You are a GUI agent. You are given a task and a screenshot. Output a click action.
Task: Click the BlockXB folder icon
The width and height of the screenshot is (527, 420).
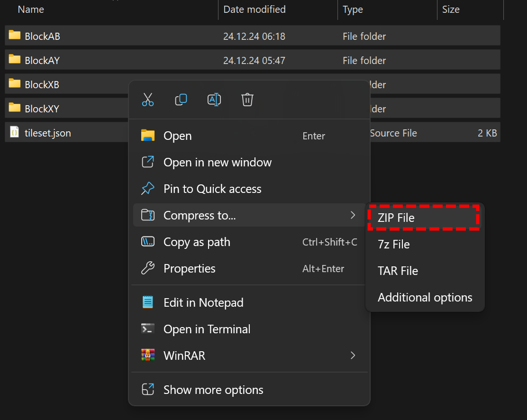click(14, 83)
